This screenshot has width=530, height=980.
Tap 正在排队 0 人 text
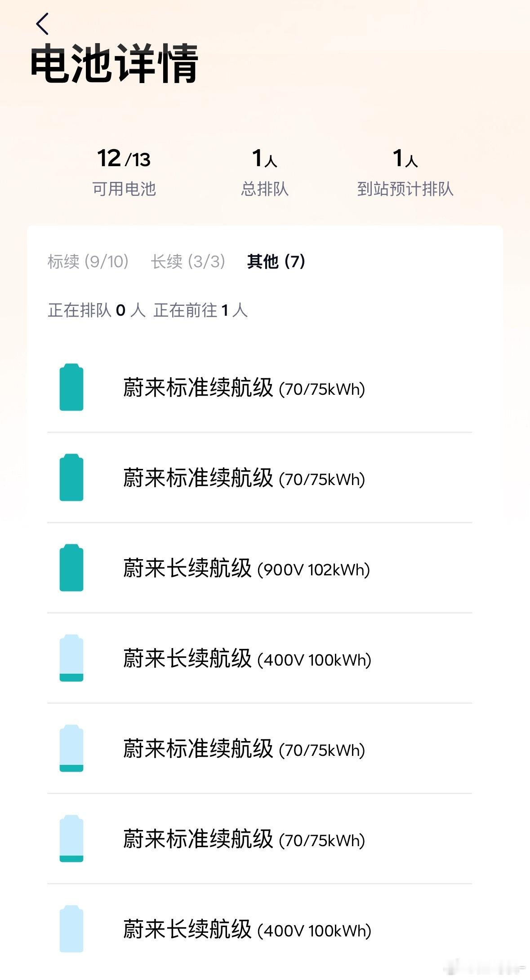tap(97, 310)
